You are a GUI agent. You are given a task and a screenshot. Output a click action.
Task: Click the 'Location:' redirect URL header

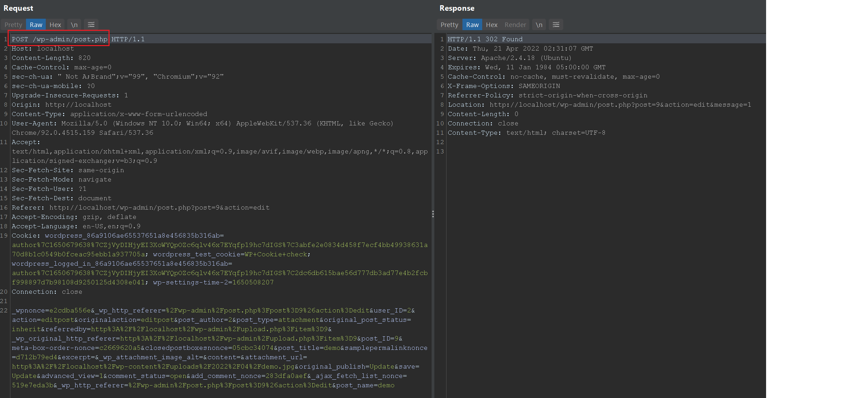600,105
